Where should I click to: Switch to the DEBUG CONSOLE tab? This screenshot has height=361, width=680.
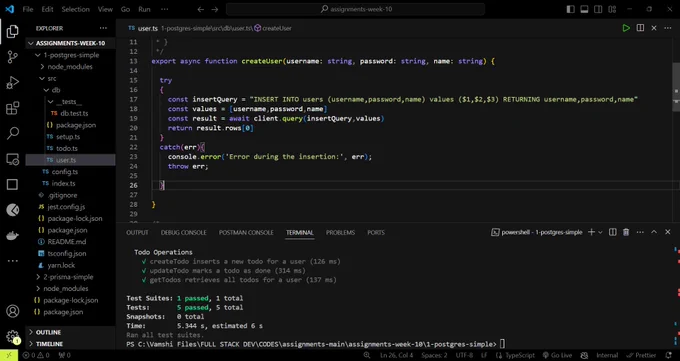coord(183,233)
